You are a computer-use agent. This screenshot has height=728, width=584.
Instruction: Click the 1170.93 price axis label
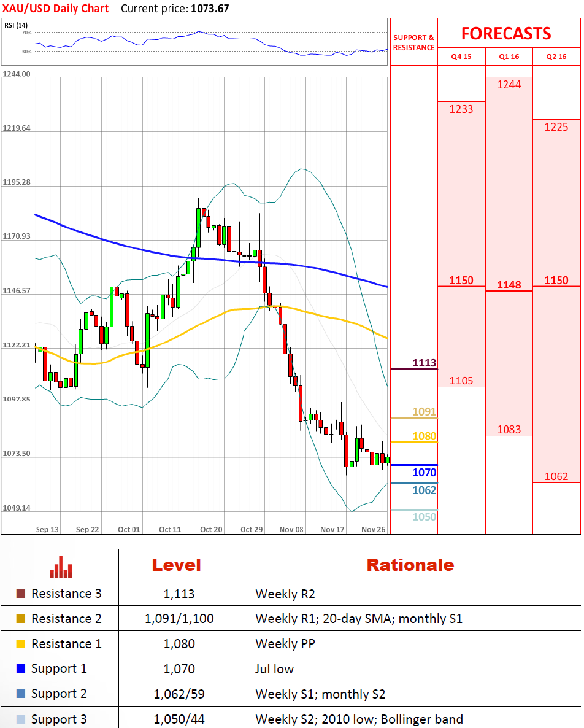pyautogui.click(x=17, y=236)
